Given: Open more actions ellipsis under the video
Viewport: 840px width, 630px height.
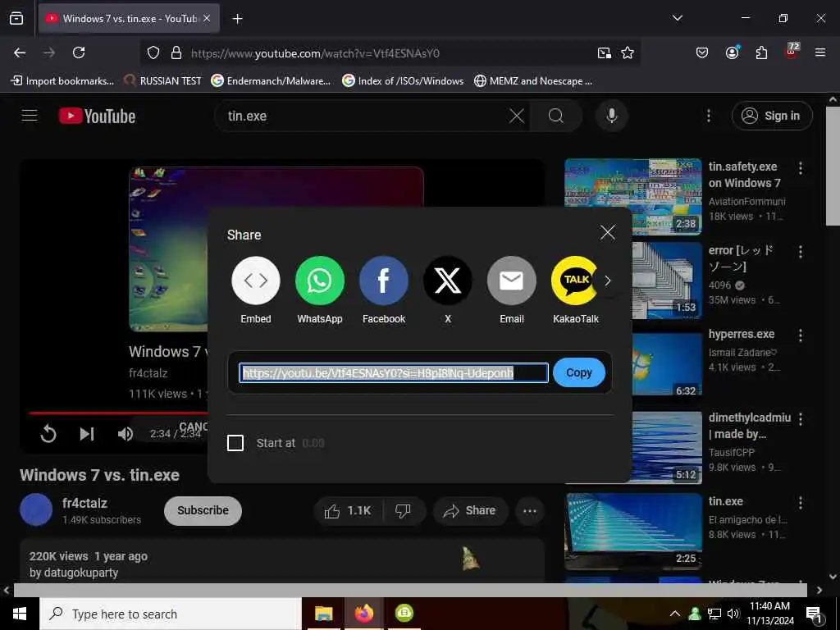Looking at the screenshot, I should [x=530, y=511].
